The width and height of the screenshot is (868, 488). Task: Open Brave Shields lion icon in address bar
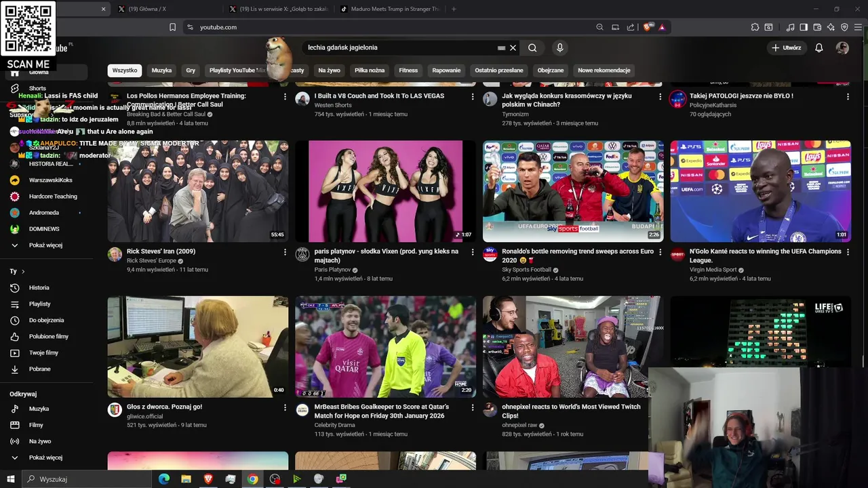tap(648, 27)
